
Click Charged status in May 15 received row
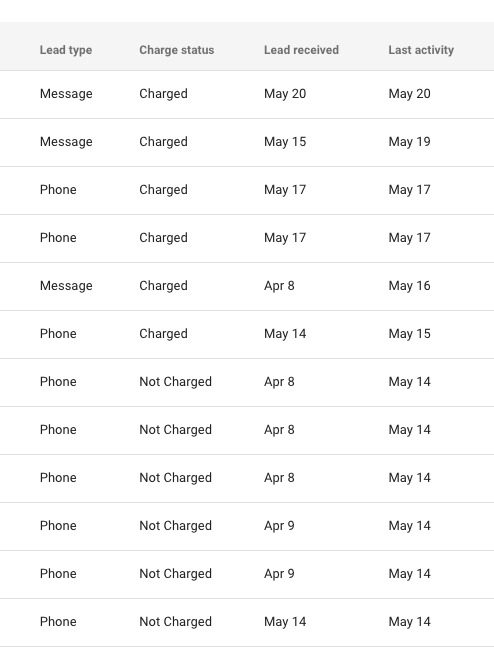163,142
